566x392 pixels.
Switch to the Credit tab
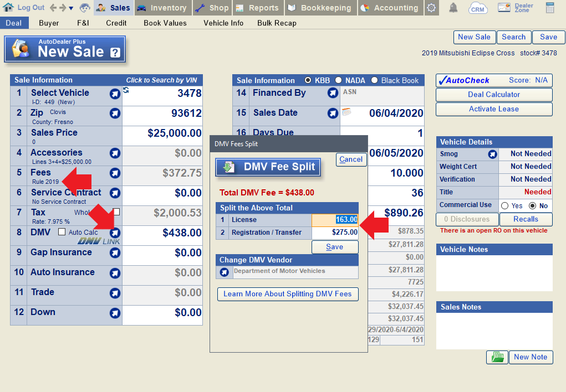[x=116, y=23]
